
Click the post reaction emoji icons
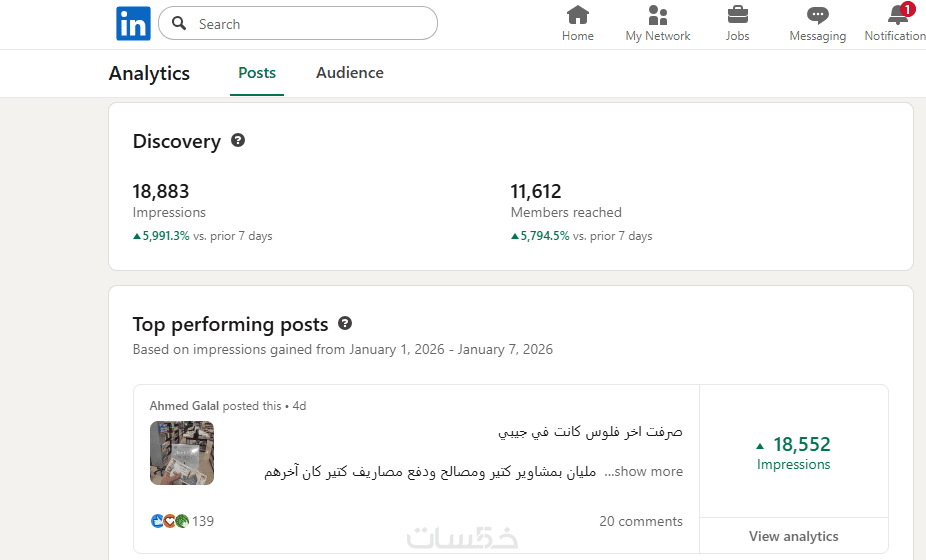(169, 521)
